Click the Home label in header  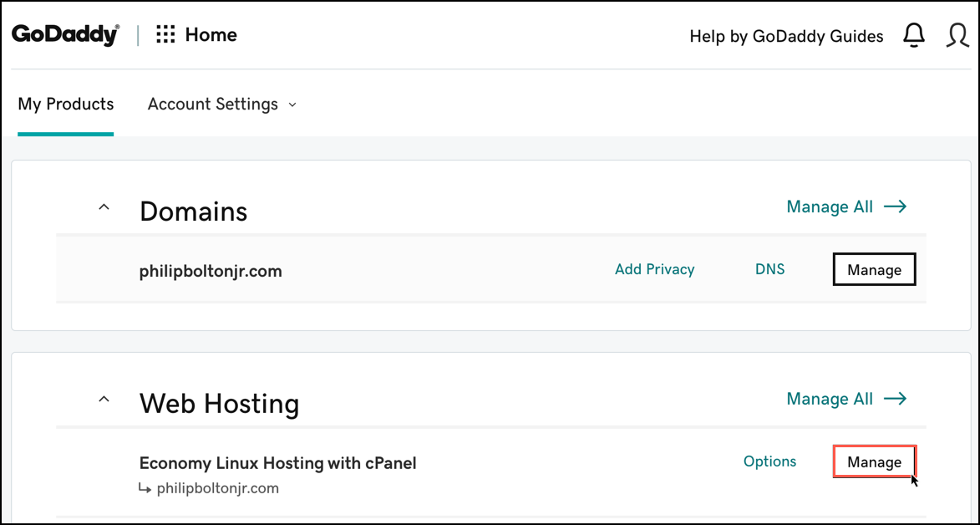point(211,35)
